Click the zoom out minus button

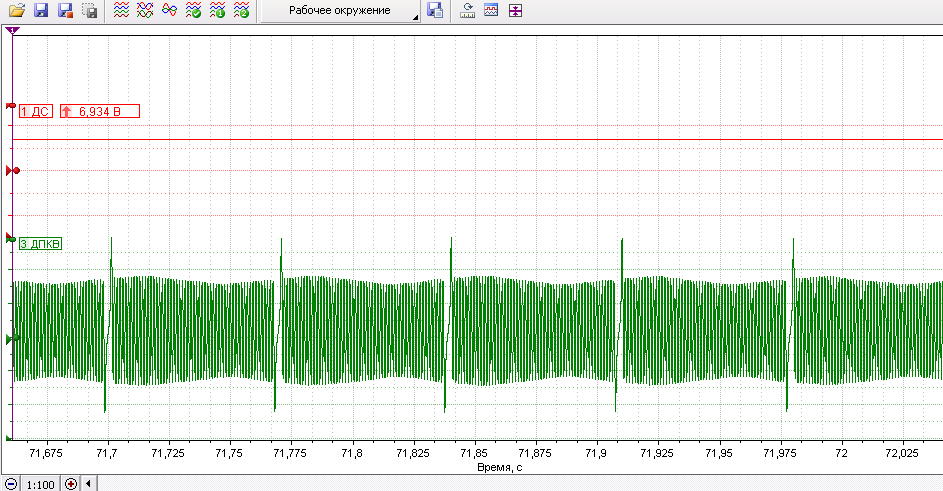(11, 484)
